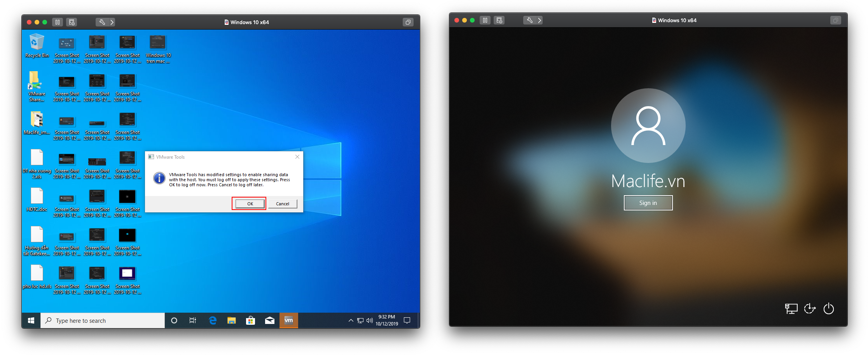Click the power icon on the sign-in screen
Viewport: 868px width, 357px height.
coord(829,308)
